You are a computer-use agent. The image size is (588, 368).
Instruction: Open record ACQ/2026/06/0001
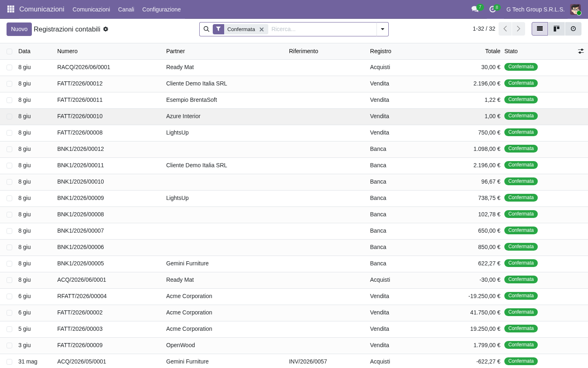[82, 280]
